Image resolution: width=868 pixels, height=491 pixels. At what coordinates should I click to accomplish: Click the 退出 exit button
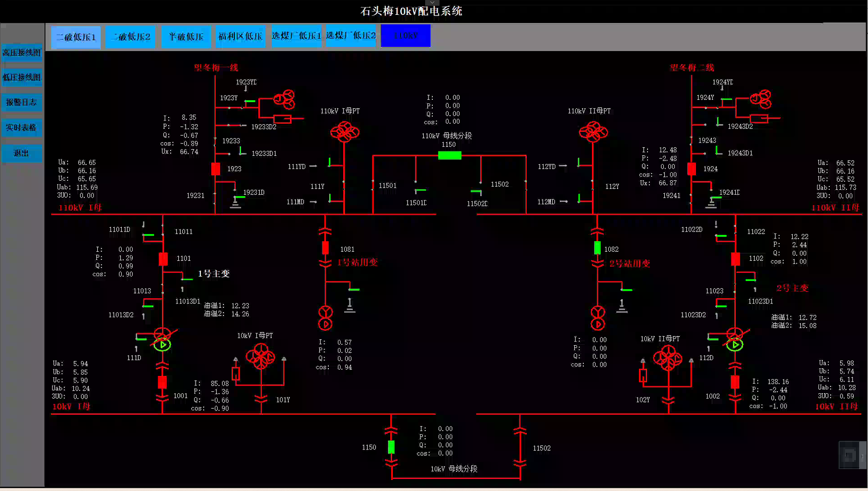click(x=22, y=153)
